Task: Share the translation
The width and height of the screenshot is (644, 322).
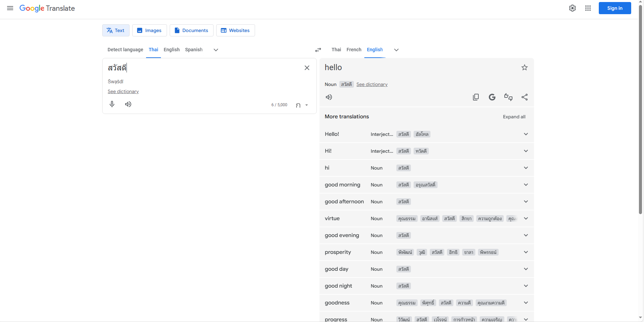Action: pyautogui.click(x=525, y=97)
